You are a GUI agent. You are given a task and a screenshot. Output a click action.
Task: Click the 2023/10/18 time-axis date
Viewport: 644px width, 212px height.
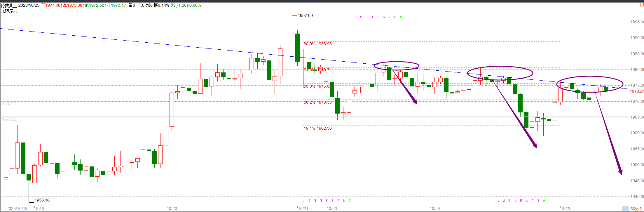point(17,208)
